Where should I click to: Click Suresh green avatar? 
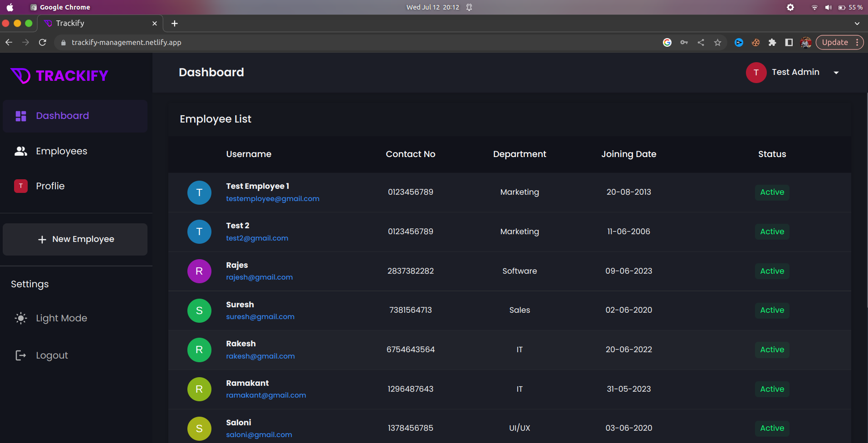click(x=199, y=310)
